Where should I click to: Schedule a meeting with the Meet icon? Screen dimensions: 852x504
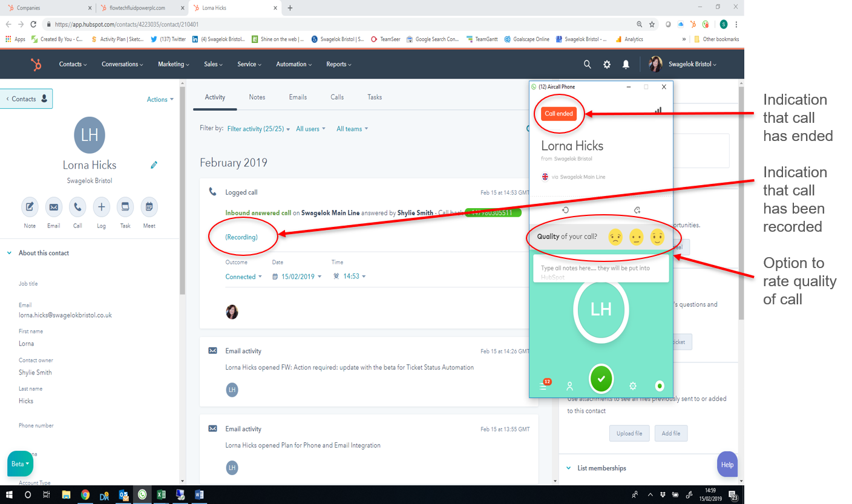[149, 207]
